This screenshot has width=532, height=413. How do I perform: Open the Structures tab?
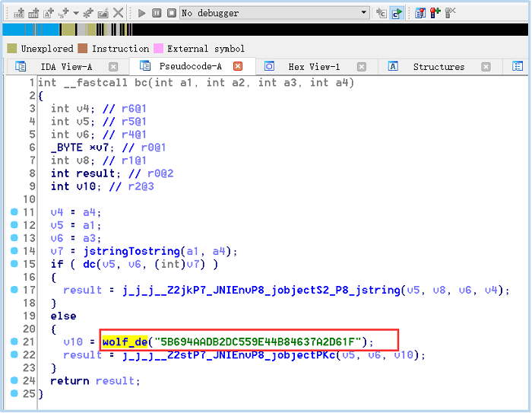pyautogui.click(x=439, y=67)
